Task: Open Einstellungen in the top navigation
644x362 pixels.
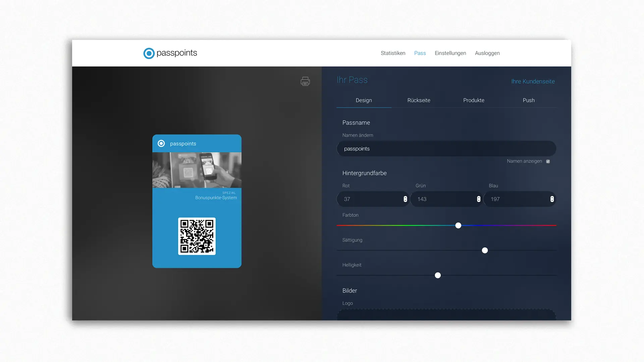Action: [450, 53]
